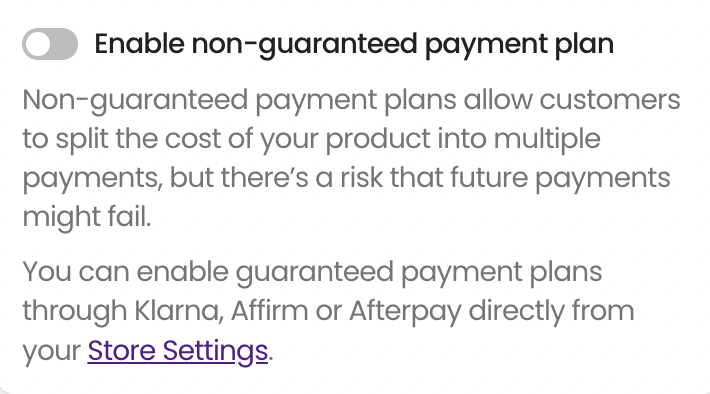
Task: Click the word 'Afterpay' in the description
Action: pyautogui.click(x=405, y=312)
